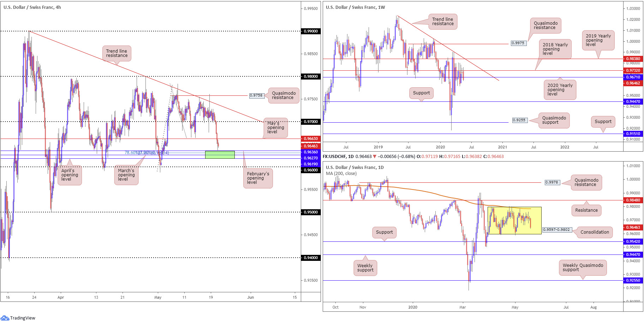The height and width of the screenshot is (322, 644).
Task: Click the 0.97000 price tag on 4h axis
Action: click(x=311, y=122)
